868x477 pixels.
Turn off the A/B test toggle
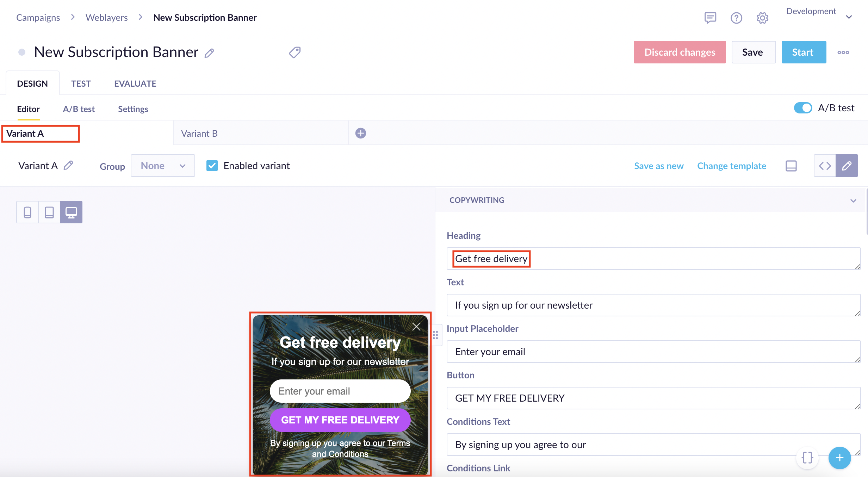(x=803, y=108)
